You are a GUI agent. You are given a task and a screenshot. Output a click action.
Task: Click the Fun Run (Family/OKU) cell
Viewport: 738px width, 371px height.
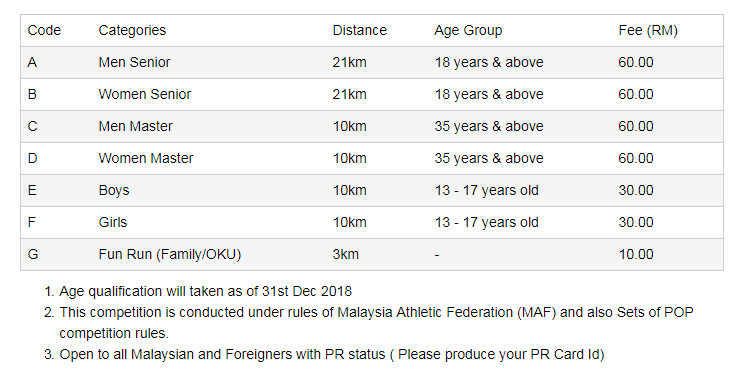[x=170, y=255]
